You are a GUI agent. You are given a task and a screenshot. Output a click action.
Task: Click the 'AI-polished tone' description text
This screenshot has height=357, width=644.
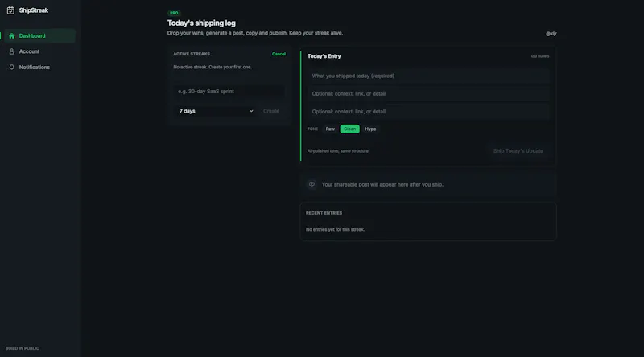pyautogui.click(x=338, y=151)
